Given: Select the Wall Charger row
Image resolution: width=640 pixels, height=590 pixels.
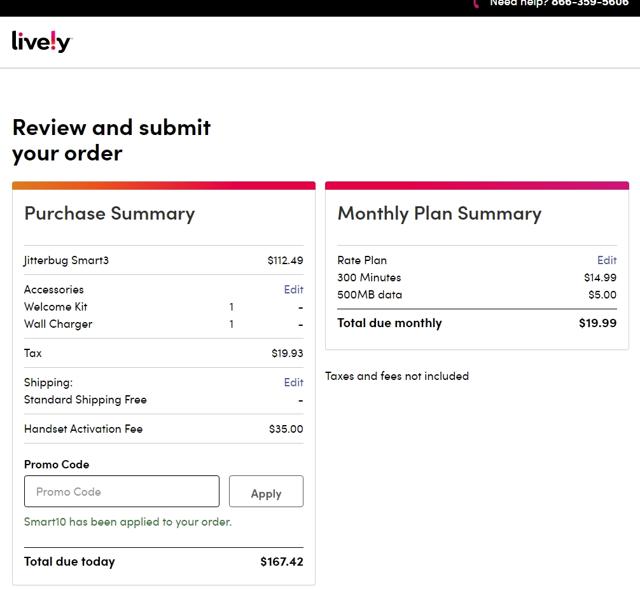Looking at the screenshot, I should (164, 324).
